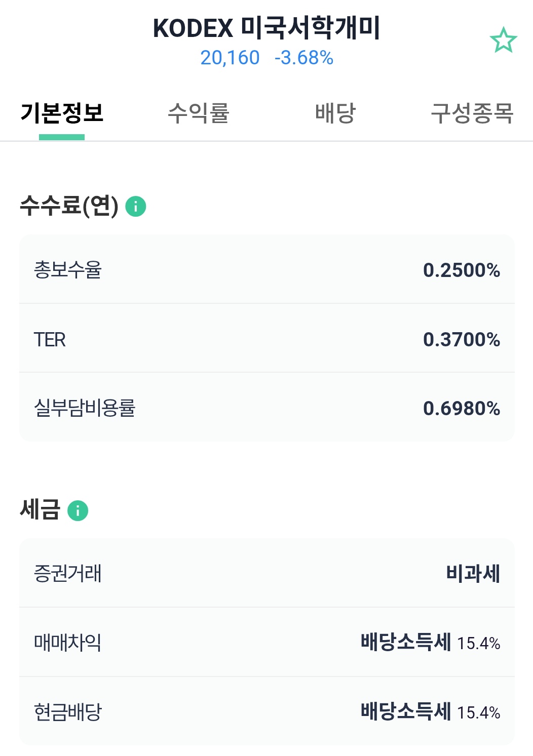
Task: Select the 실부담비용률 row
Action: point(267,408)
